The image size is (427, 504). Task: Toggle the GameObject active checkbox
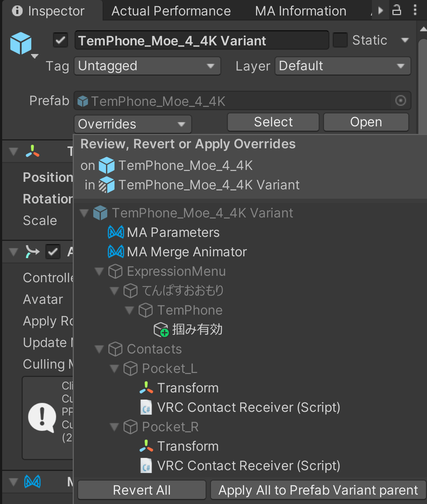(x=60, y=40)
